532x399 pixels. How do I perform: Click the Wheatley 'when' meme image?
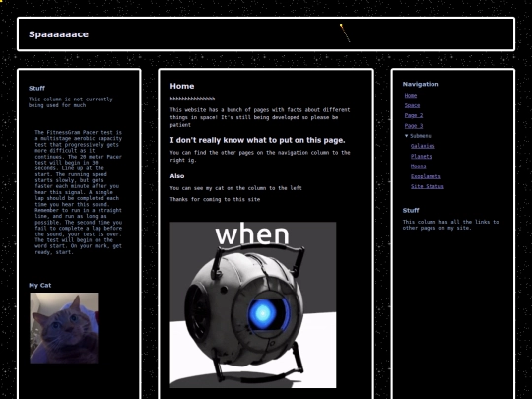(253, 305)
